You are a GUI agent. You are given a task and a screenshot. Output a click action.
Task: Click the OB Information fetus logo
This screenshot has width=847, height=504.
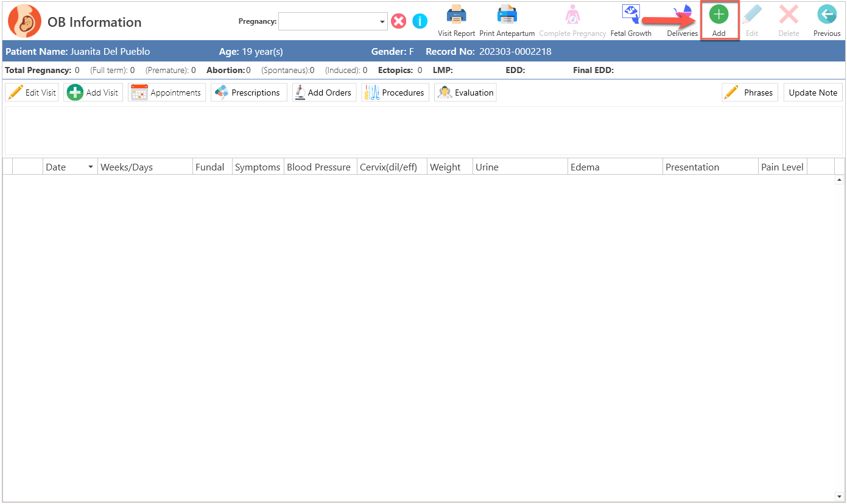tap(24, 21)
